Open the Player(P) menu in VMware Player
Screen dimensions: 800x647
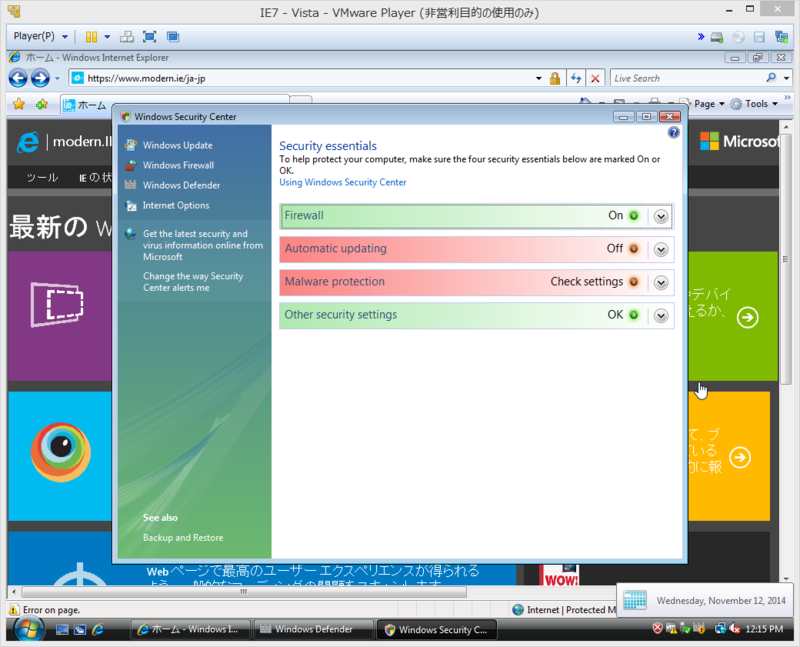coord(40,36)
